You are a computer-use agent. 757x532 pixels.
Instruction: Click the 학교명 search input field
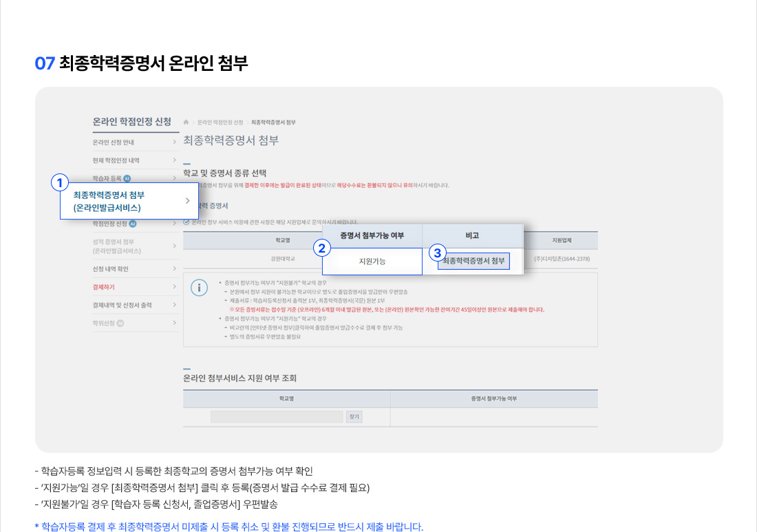[277, 417]
